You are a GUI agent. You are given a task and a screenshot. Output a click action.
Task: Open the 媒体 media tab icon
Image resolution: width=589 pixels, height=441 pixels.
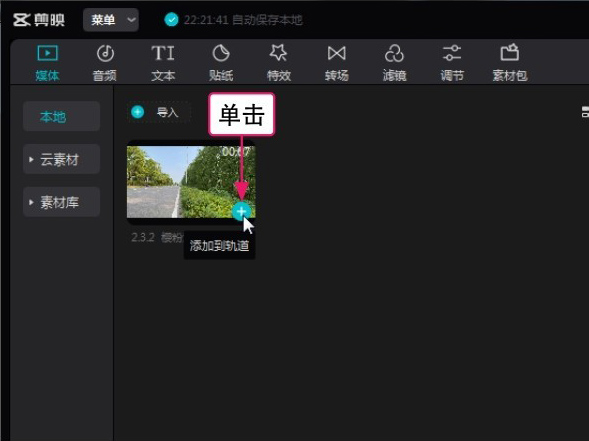[47, 53]
